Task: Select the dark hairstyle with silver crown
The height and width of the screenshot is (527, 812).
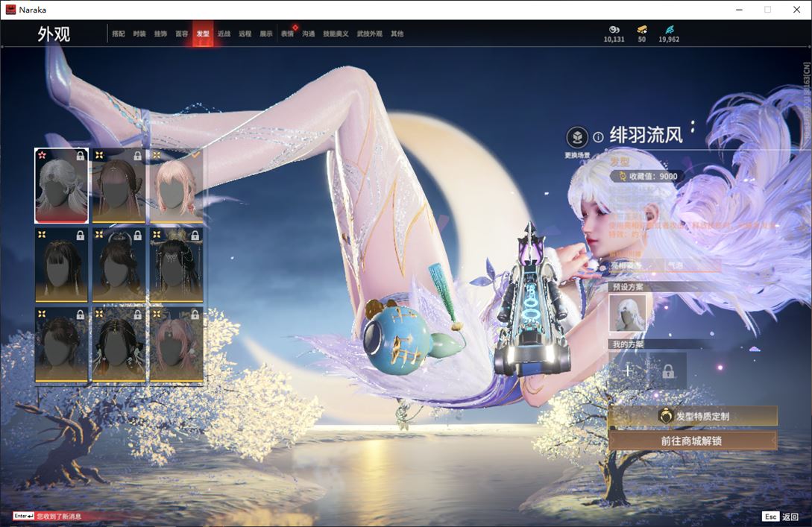Action: 119,265
